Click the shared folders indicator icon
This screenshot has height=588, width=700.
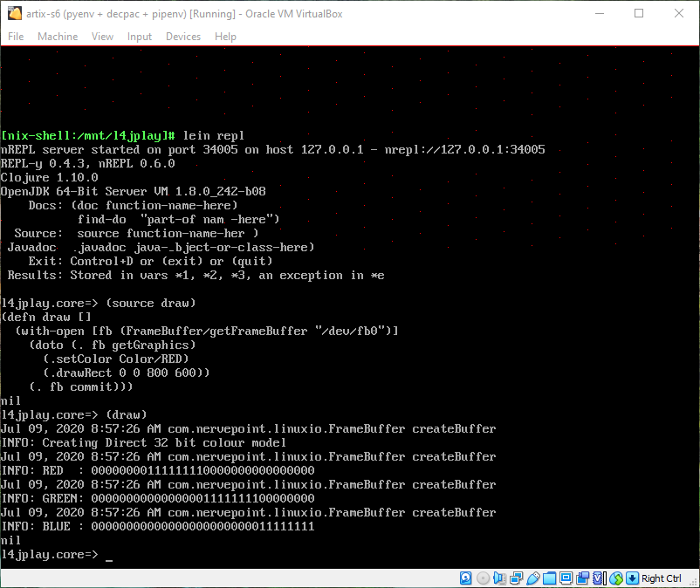tap(550, 578)
